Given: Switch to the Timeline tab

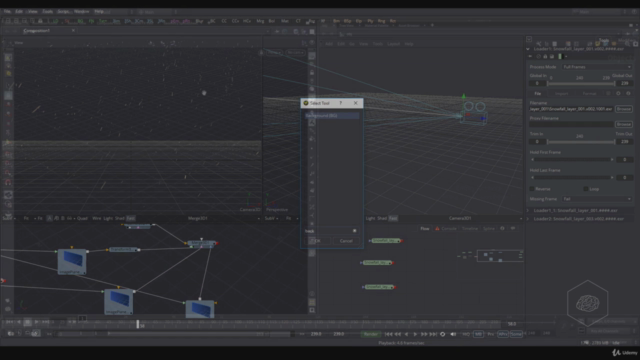Looking at the screenshot, I should point(470,229).
